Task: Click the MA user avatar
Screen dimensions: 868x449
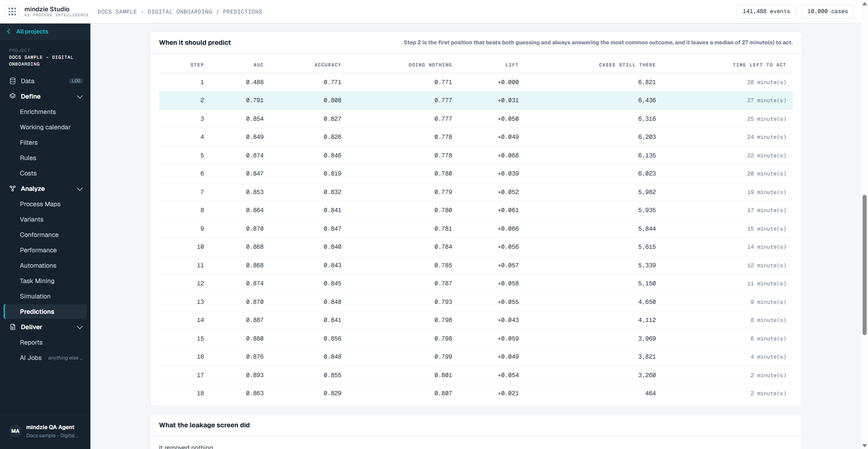Action: coord(15,431)
